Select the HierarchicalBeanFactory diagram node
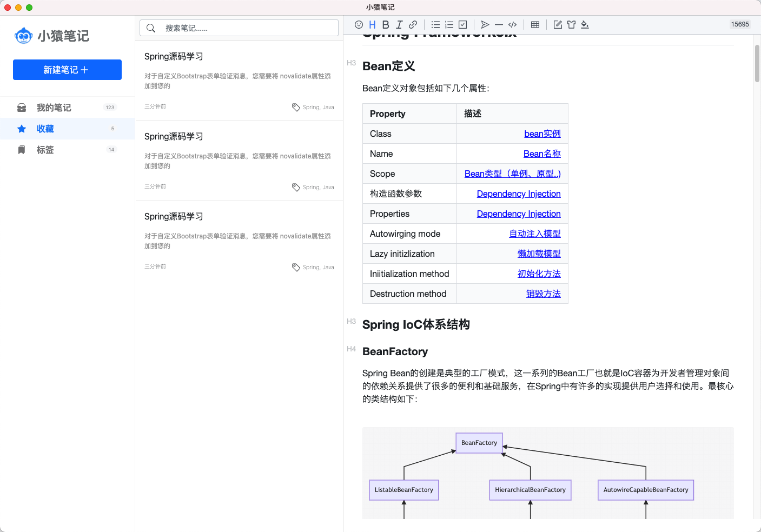 530,490
